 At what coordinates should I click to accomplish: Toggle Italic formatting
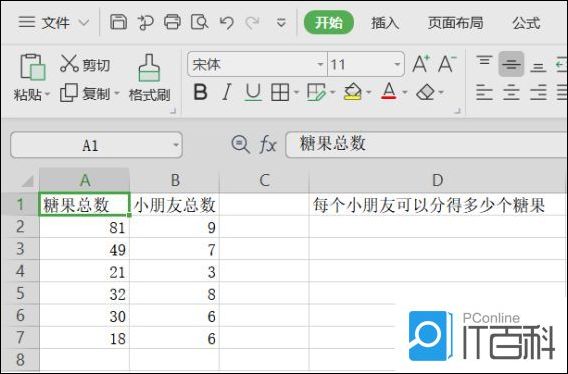coord(226,92)
